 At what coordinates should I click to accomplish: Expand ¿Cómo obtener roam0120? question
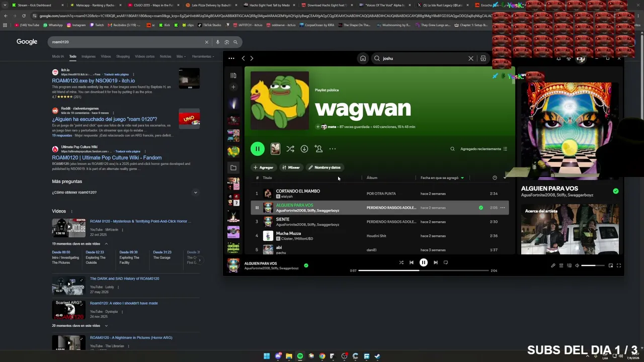(x=125, y=192)
